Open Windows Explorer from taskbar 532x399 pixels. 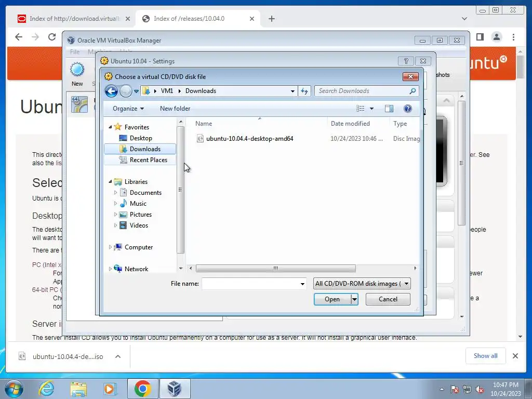pyautogui.click(x=78, y=389)
